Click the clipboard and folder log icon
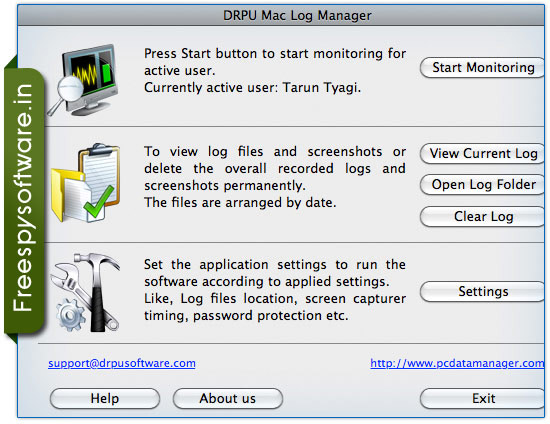The width and height of the screenshot is (550, 424). (x=86, y=183)
